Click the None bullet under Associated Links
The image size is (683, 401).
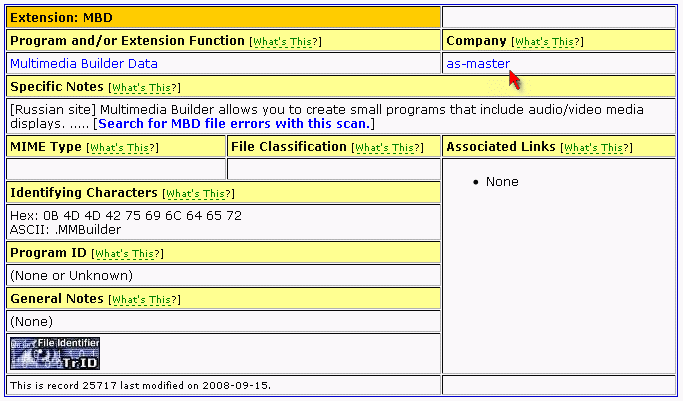pyautogui.click(x=502, y=182)
